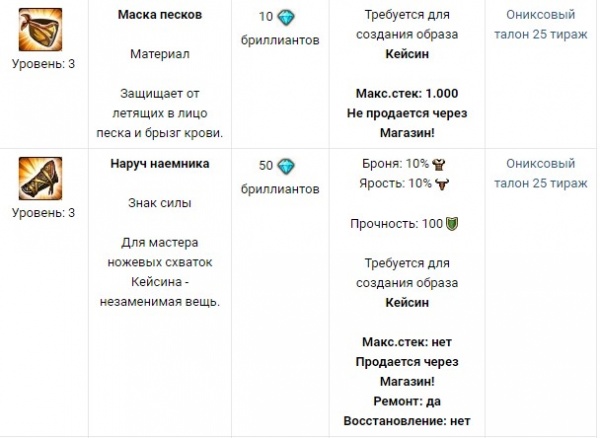The height and width of the screenshot is (438, 600).
Task: Click the Маска песков item icon
Action: (x=40, y=30)
